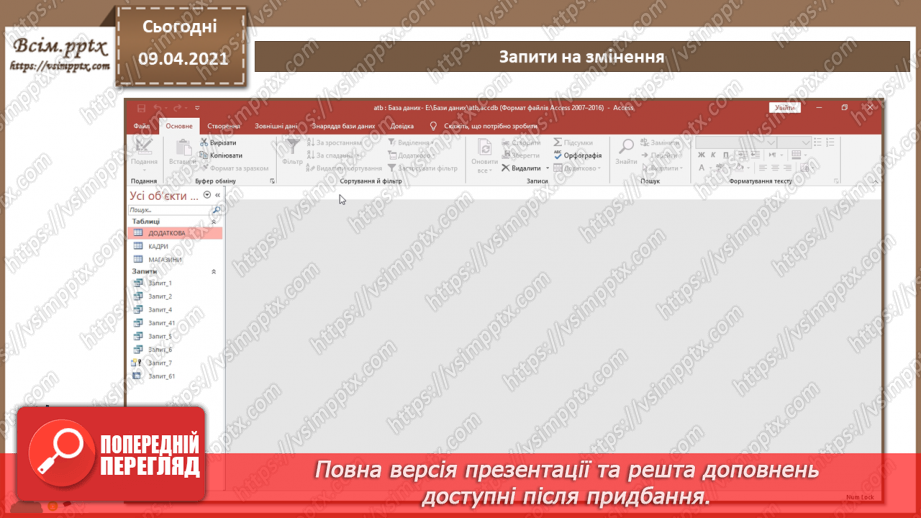Click Вирізати (Cut) command
Image resolution: width=921 pixels, height=518 pixels.
coord(219,143)
